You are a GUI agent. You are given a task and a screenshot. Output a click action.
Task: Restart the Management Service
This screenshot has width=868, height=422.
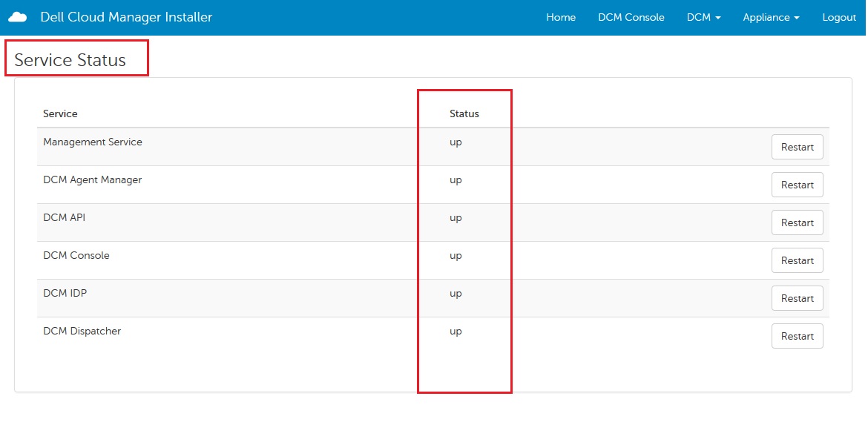[797, 147]
